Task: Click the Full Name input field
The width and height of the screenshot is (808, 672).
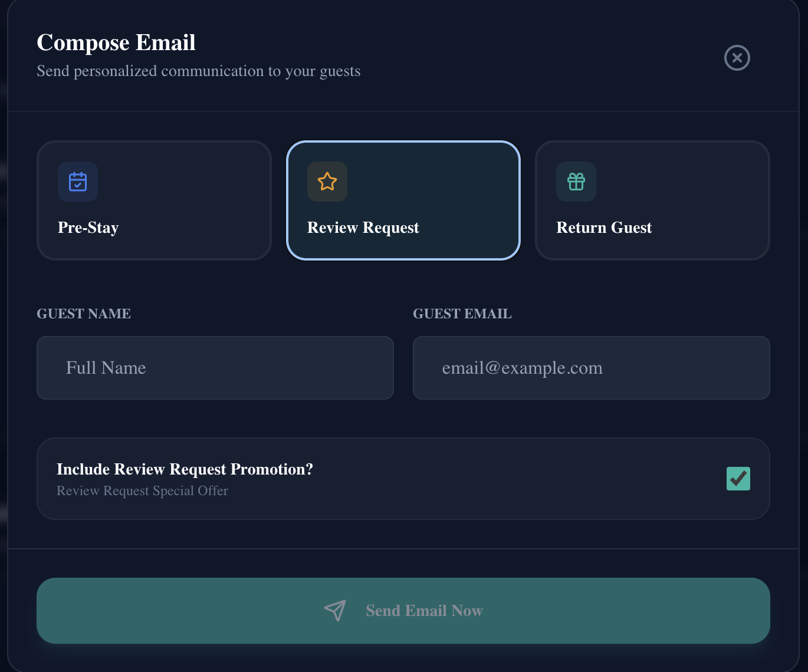Action: pos(215,368)
